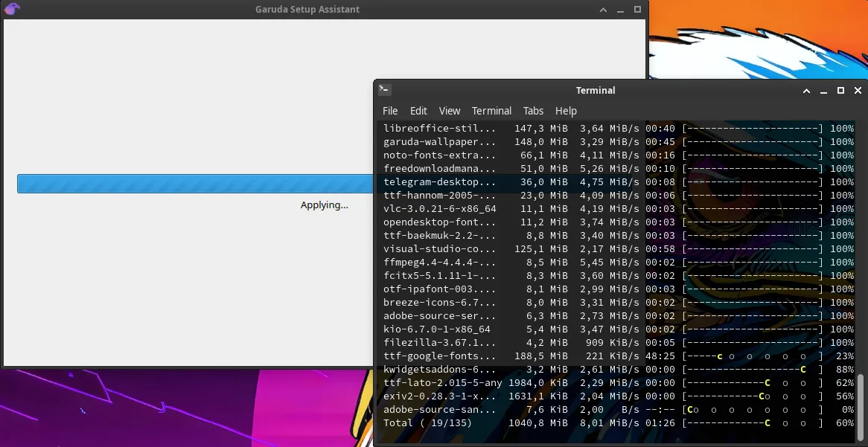Open the Terminal menu in the menu bar
This screenshot has width=868, height=447.
[x=491, y=111]
